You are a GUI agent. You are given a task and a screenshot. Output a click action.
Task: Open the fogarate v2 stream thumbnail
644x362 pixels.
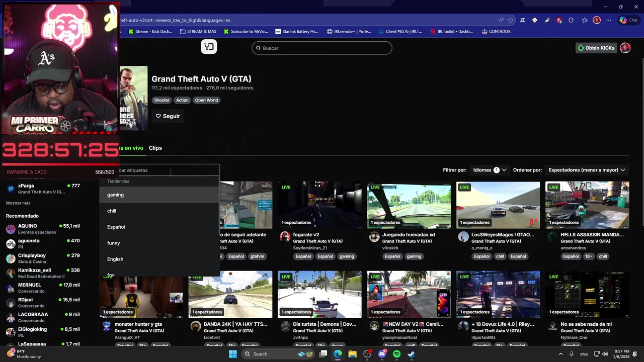[x=319, y=205]
